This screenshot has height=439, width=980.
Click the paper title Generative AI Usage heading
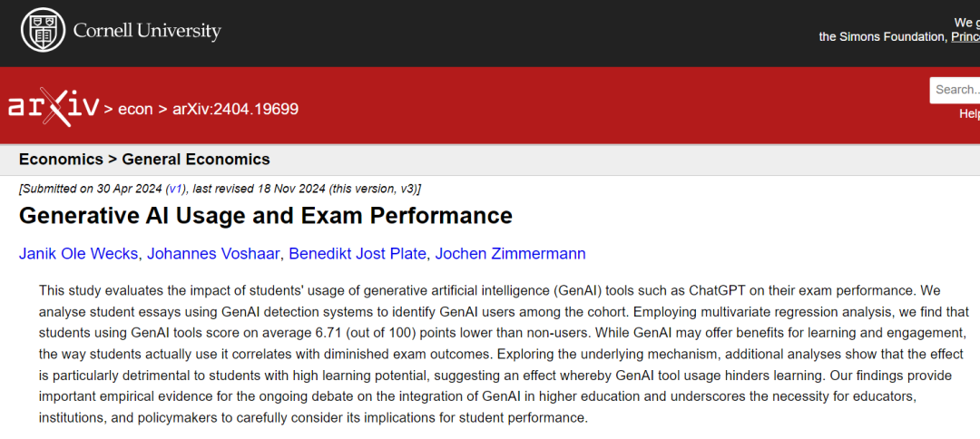point(266,216)
